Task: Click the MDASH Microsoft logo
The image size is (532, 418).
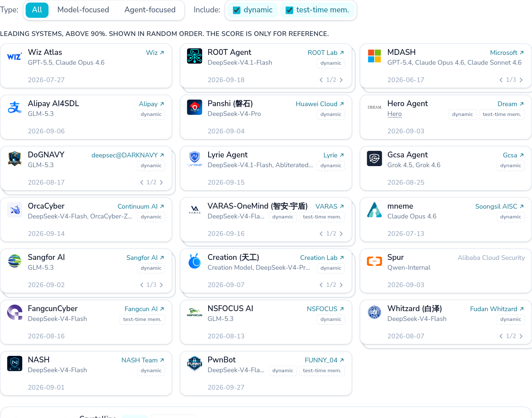Action: tap(374, 56)
